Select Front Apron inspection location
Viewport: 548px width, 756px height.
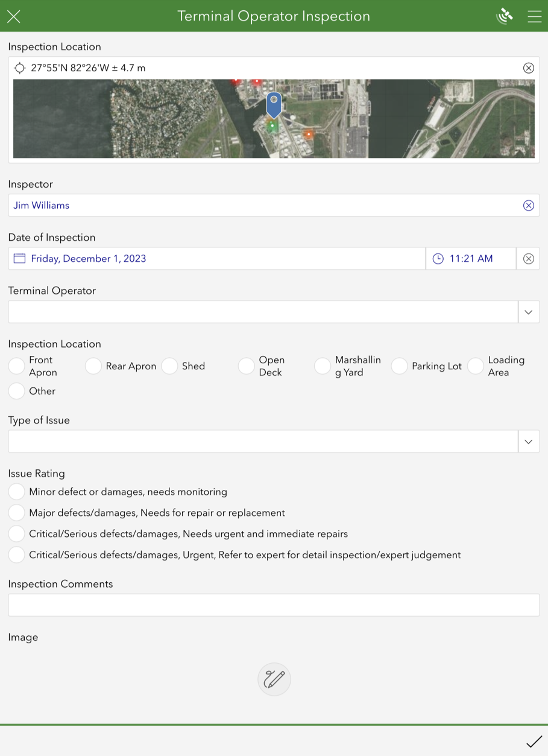[x=16, y=366]
